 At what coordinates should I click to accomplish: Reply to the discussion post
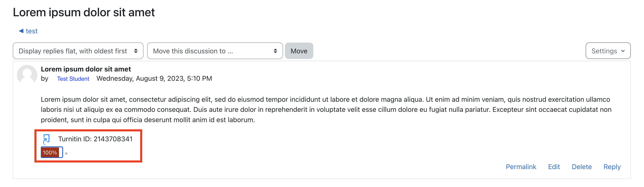point(612,167)
